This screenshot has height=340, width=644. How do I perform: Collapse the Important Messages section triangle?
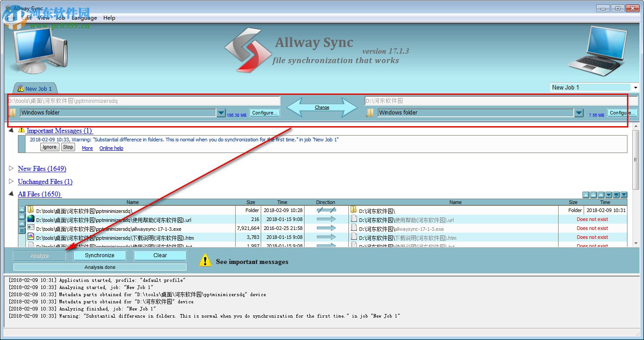coord(11,130)
